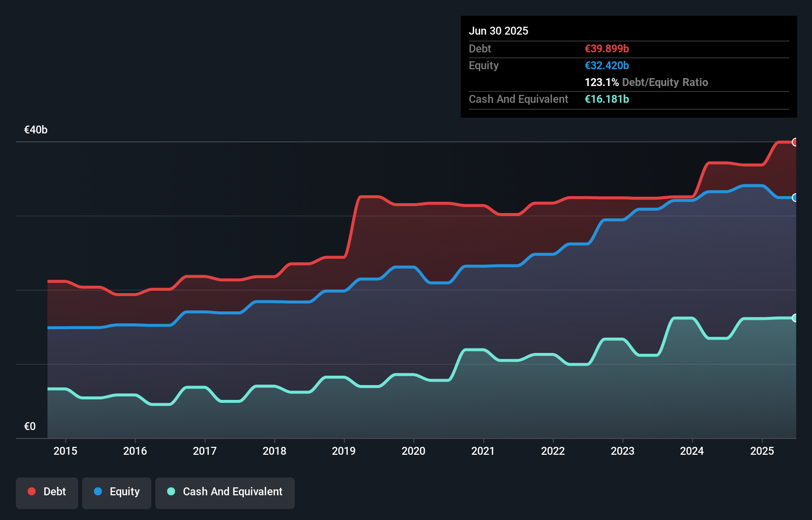Click the red Debt legend dot icon
812x520 pixels.
(x=31, y=491)
